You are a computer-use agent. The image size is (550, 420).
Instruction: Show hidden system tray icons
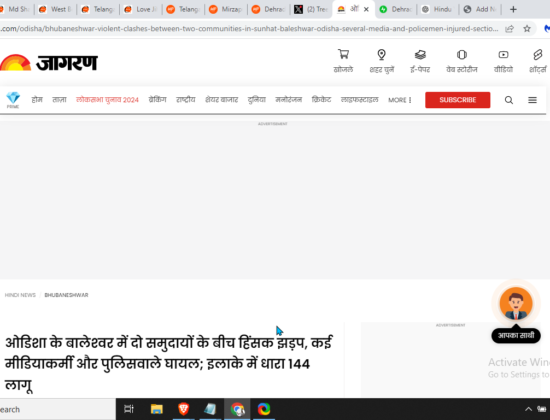tap(528, 409)
